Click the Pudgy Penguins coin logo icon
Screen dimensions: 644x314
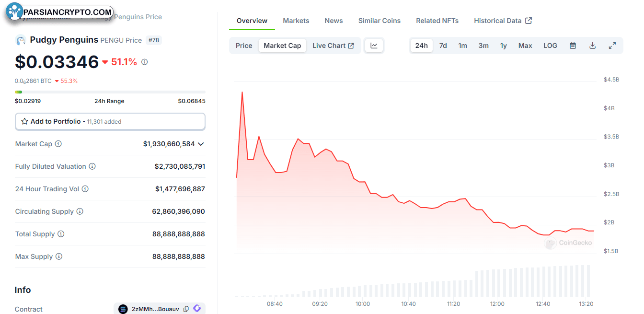tap(20, 40)
